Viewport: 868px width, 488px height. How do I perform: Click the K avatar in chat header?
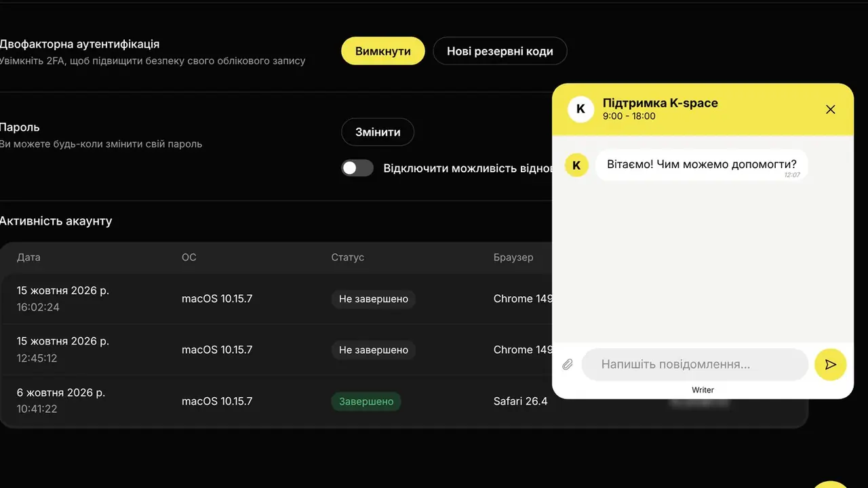[x=580, y=109]
